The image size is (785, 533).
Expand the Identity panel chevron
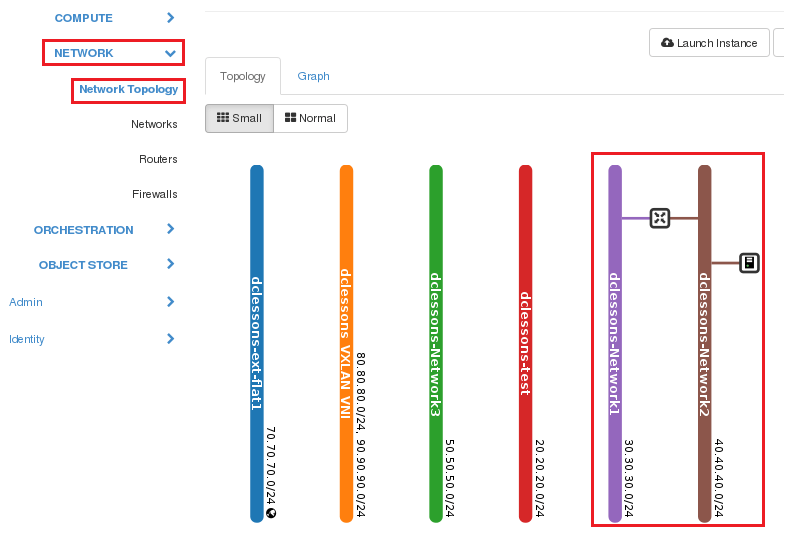[x=170, y=339]
